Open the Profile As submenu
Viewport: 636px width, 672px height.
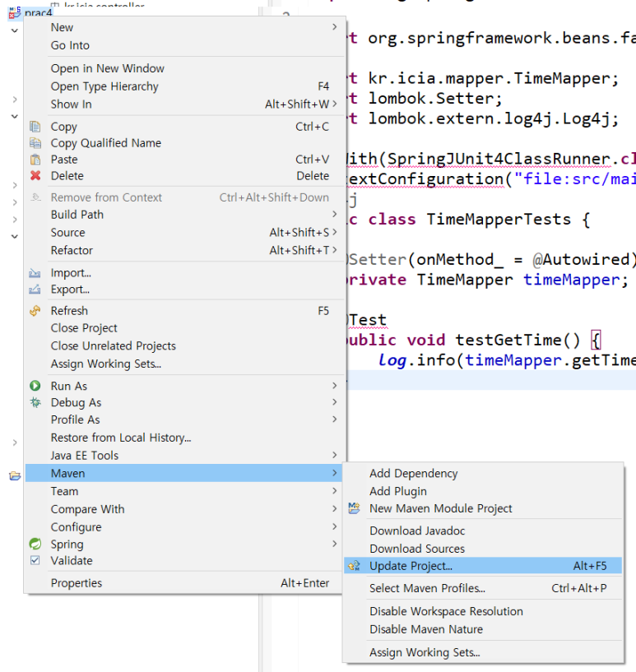(x=184, y=419)
